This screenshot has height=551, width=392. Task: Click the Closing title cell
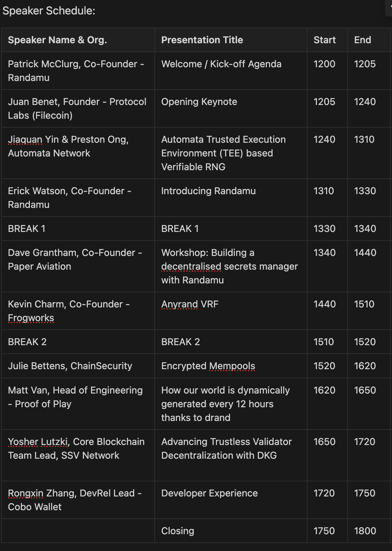click(x=231, y=531)
